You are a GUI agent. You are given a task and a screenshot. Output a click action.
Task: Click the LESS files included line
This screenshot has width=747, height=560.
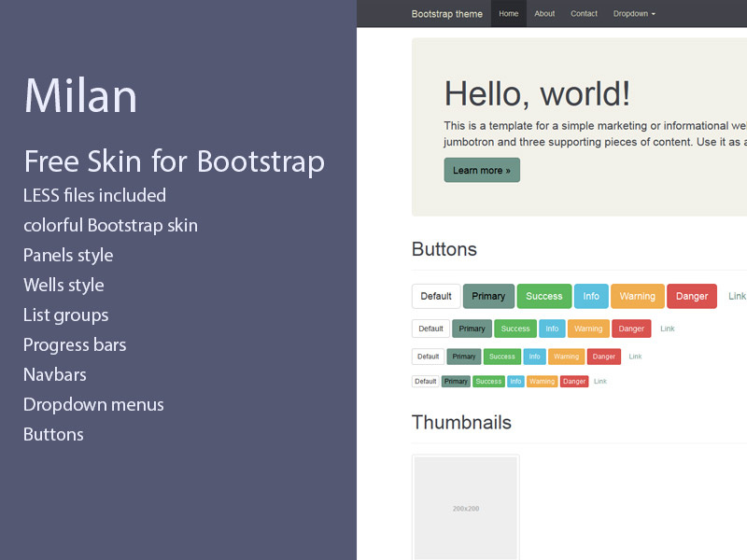95,195
